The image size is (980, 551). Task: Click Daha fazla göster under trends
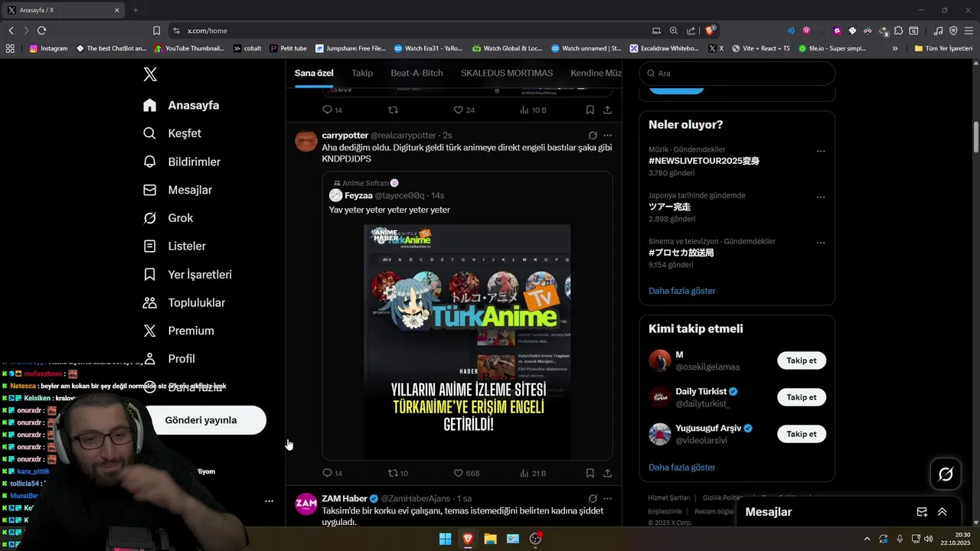[682, 291]
